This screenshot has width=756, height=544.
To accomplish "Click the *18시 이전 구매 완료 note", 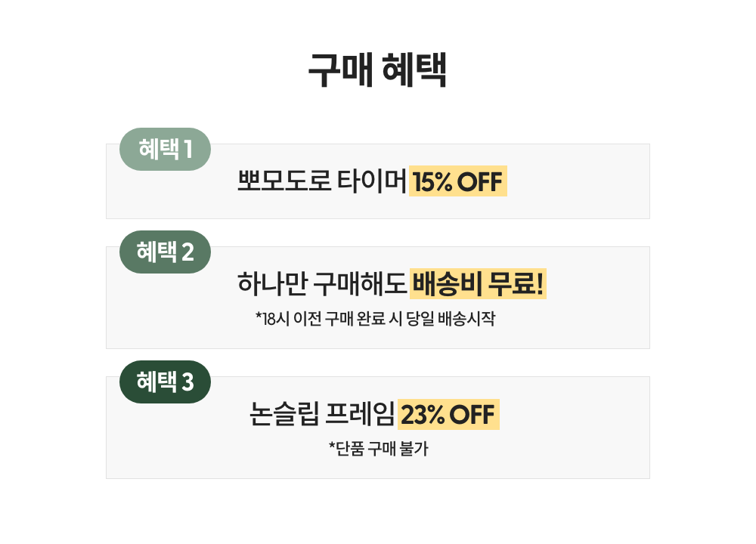I will pyautogui.click(x=328, y=319).
